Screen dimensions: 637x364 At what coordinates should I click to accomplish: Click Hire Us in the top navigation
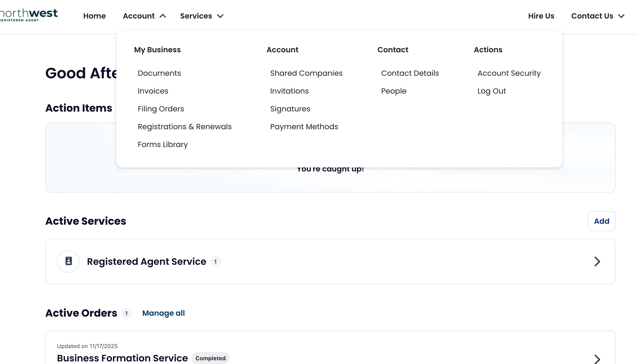pyautogui.click(x=541, y=16)
